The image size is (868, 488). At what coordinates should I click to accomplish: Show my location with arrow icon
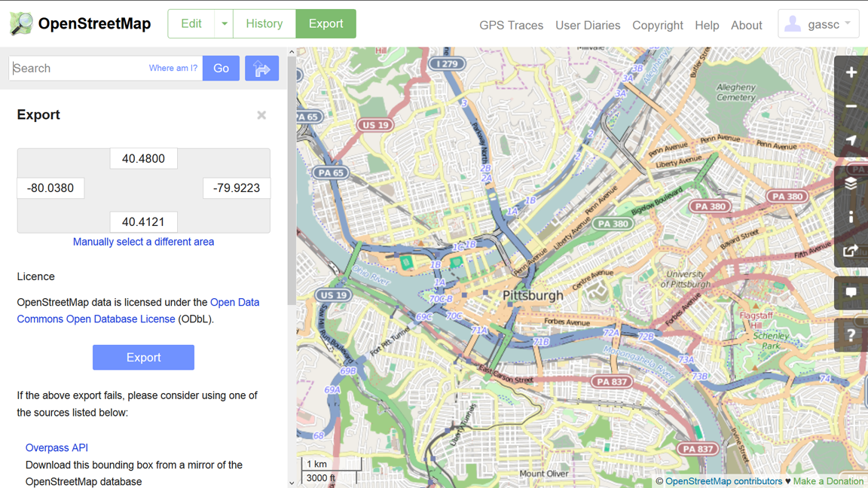[851, 141]
